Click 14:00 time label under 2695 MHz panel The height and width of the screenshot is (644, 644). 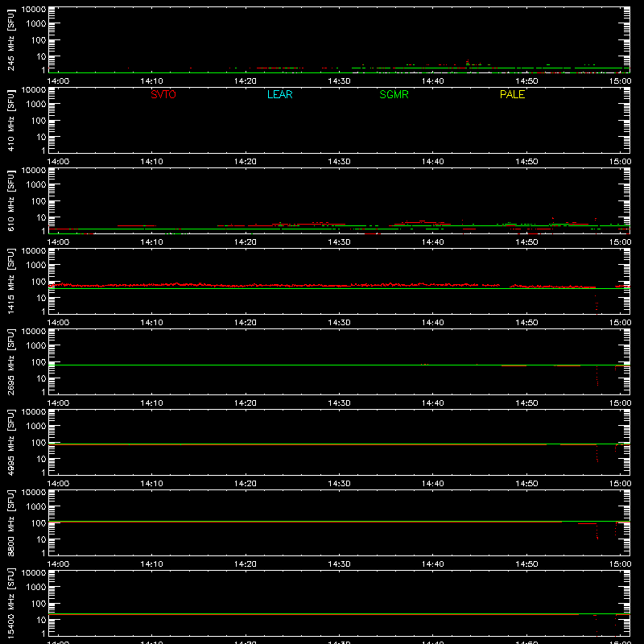pyautogui.click(x=58, y=403)
